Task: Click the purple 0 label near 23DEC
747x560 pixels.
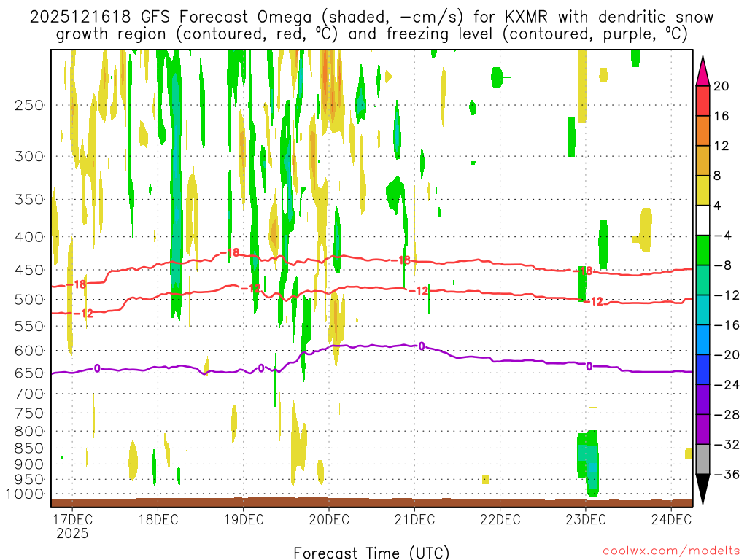Action: (589, 366)
